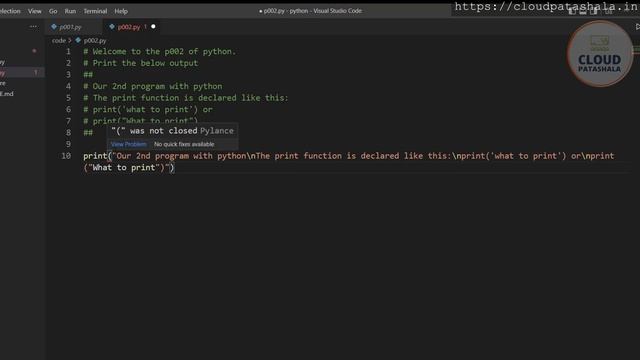Switch to the p001.py tab

pos(70,27)
